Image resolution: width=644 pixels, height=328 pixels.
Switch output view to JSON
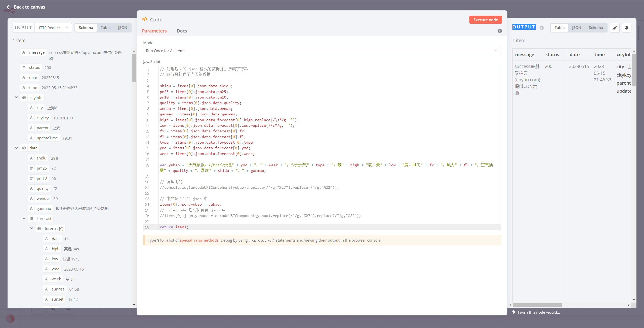(576, 28)
